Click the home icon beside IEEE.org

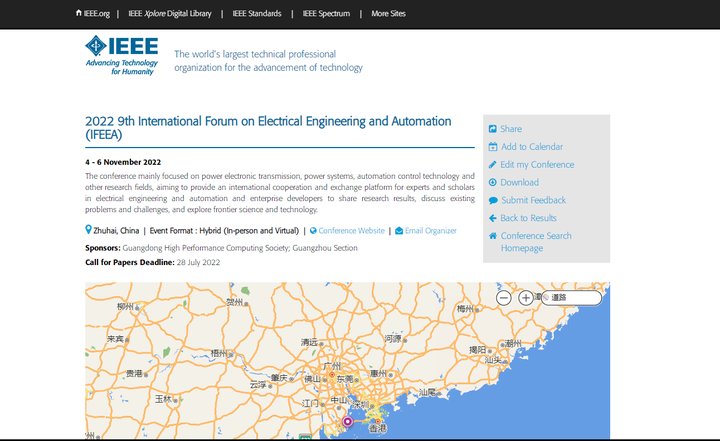coord(79,13)
